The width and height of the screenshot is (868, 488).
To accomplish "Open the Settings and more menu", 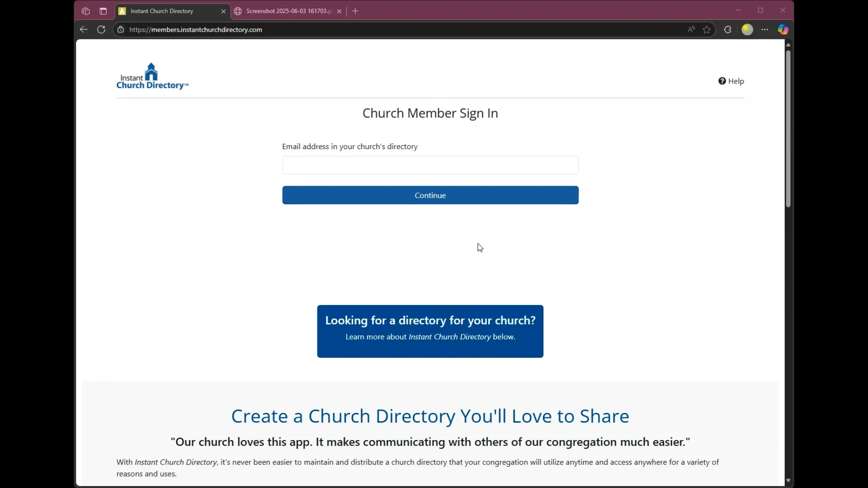I will tap(765, 30).
